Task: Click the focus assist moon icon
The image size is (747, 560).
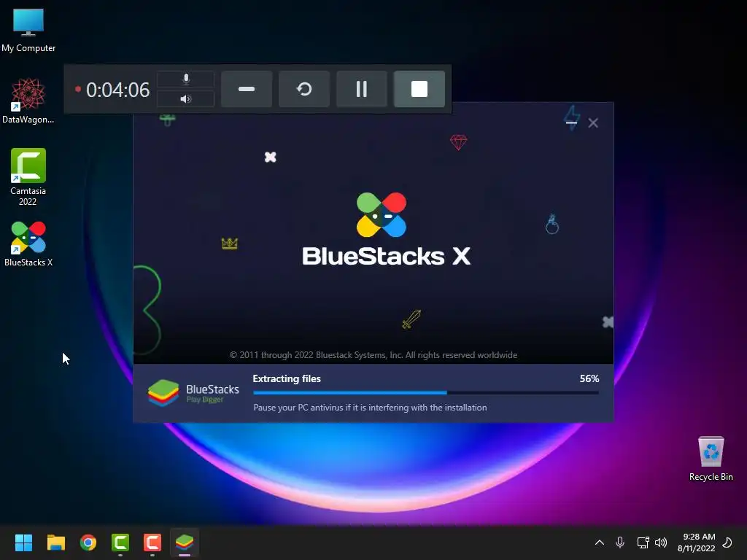Action: 727,542
